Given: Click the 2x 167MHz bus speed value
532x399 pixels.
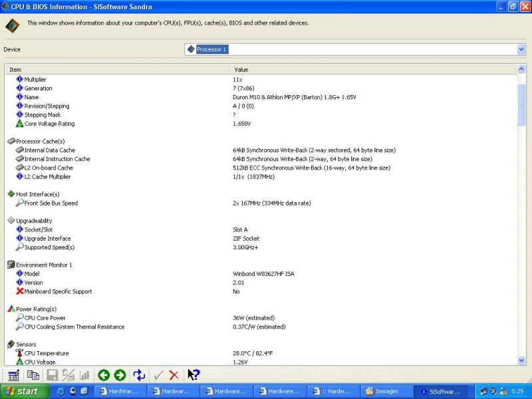Looking at the screenshot, I should click(x=271, y=203).
